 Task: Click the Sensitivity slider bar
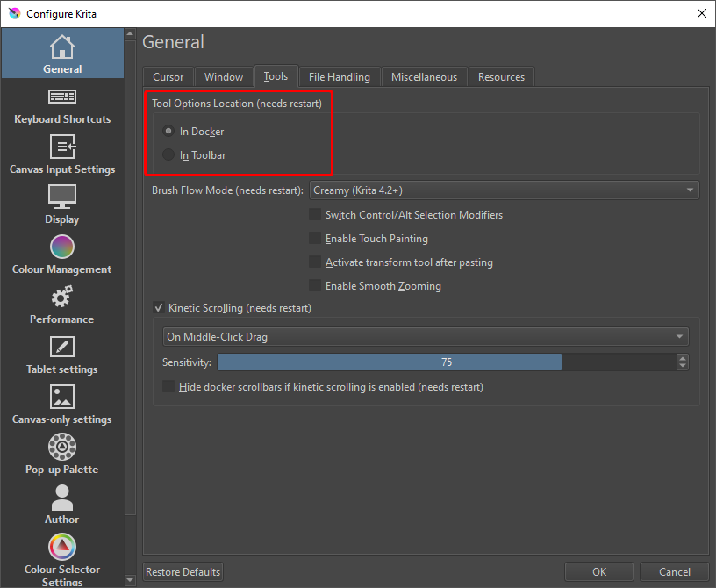pyautogui.click(x=447, y=362)
